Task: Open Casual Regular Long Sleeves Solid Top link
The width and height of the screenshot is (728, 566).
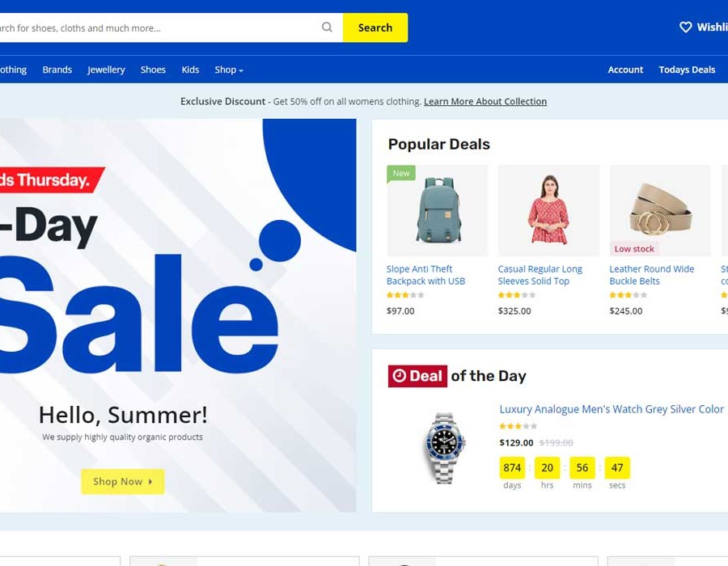Action: click(x=540, y=275)
